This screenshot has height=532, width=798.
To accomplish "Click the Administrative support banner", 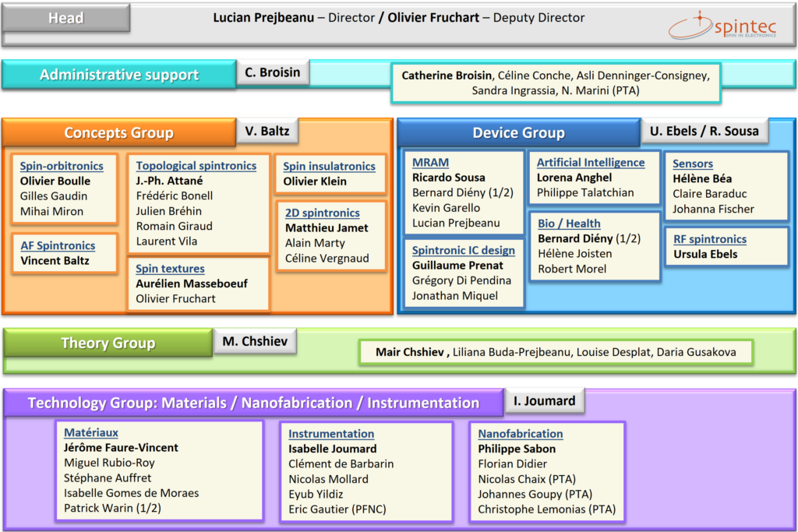I will [119, 75].
